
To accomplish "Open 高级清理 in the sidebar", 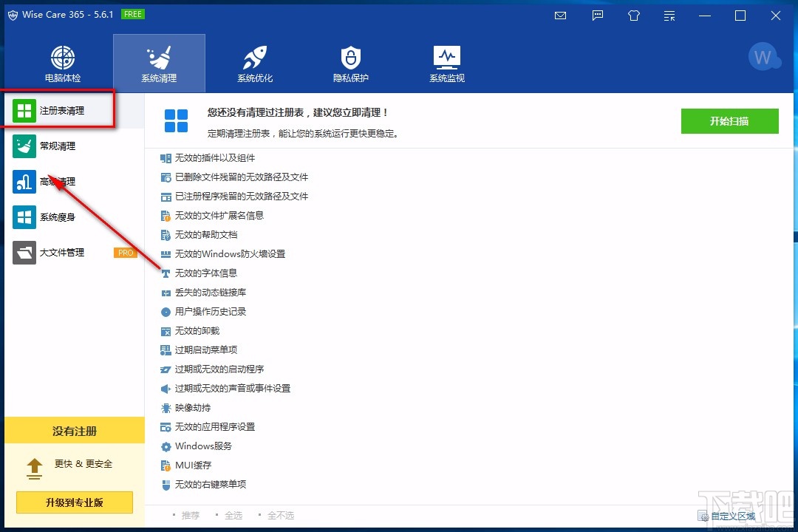I will pyautogui.click(x=75, y=182).
